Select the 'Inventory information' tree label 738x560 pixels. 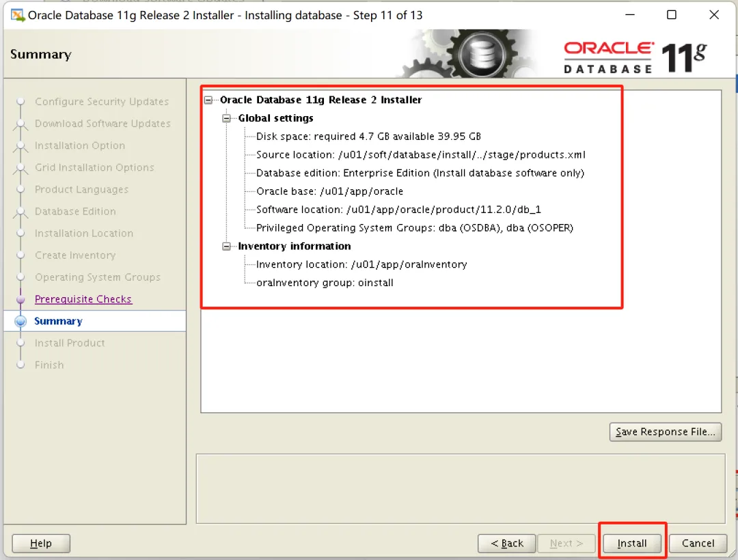(294, 246)
